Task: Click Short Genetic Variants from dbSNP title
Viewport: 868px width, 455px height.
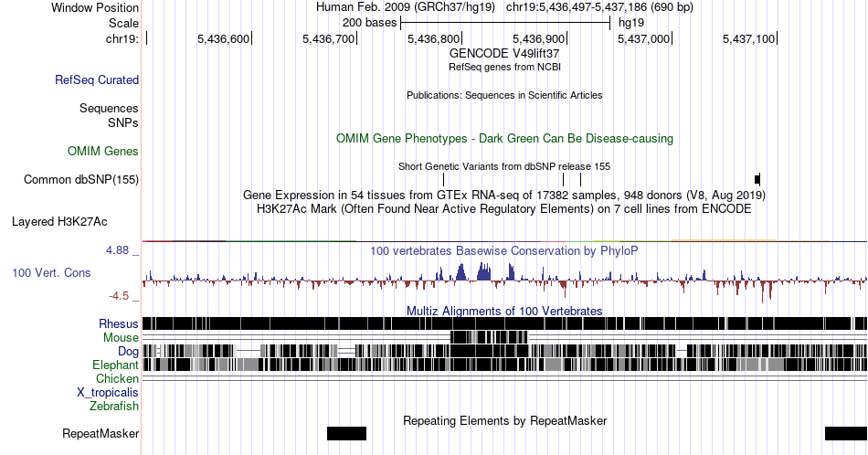Action: pyautogui.click(x=504, y=166)
